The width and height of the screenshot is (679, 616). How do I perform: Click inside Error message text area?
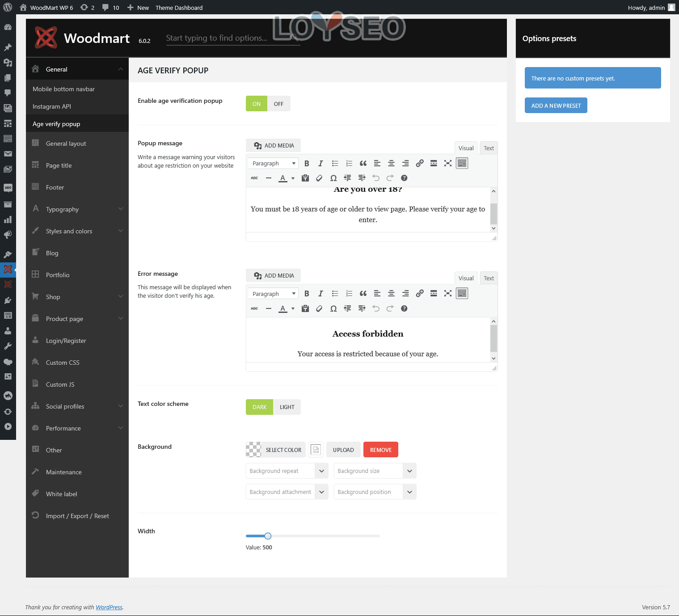coord(368,340)
